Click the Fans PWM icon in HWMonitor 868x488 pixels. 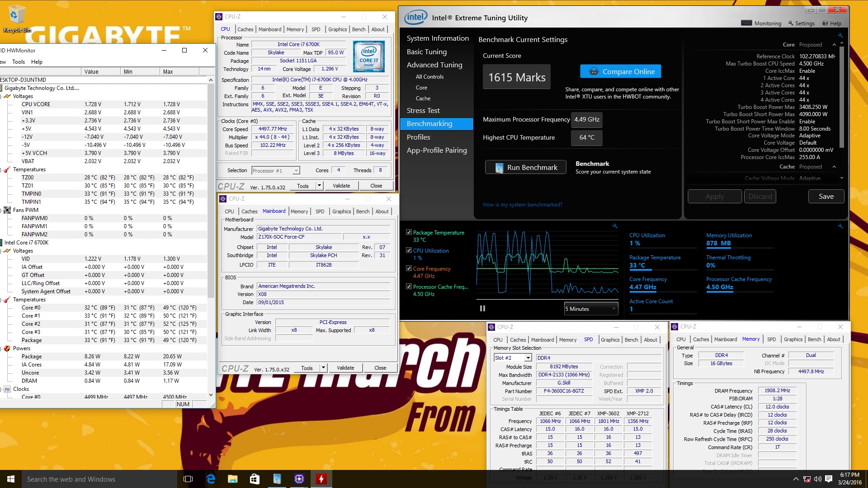click(7, 210)
